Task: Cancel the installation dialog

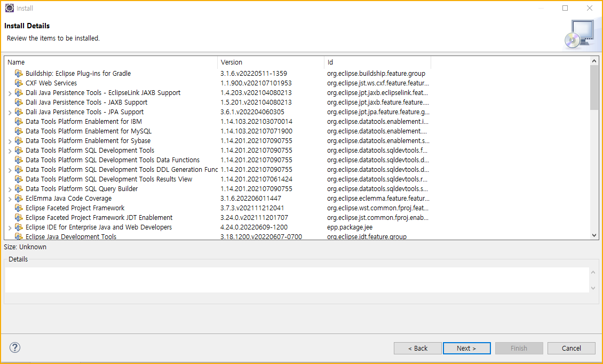Action: pyautogui.click(x=571, y=348)
